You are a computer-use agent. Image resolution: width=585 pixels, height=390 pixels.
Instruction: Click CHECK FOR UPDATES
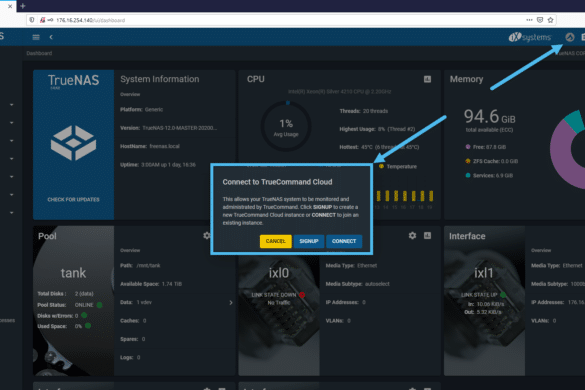point(73,200)
